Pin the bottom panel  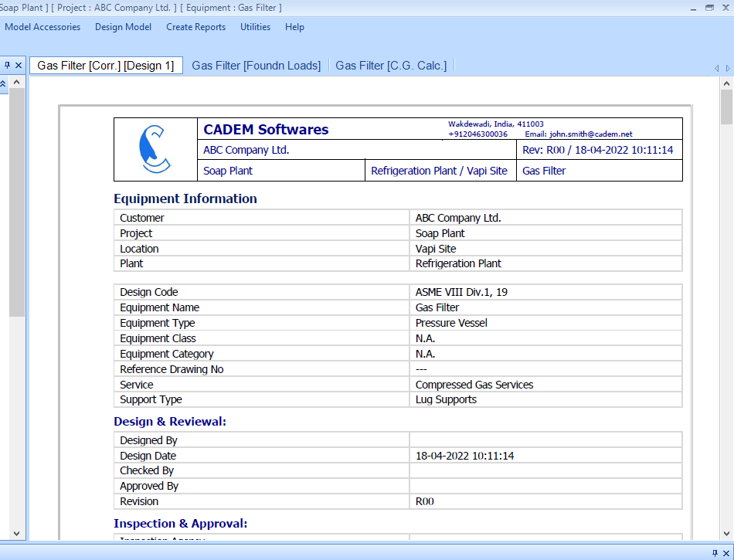(x=715, y=554)
